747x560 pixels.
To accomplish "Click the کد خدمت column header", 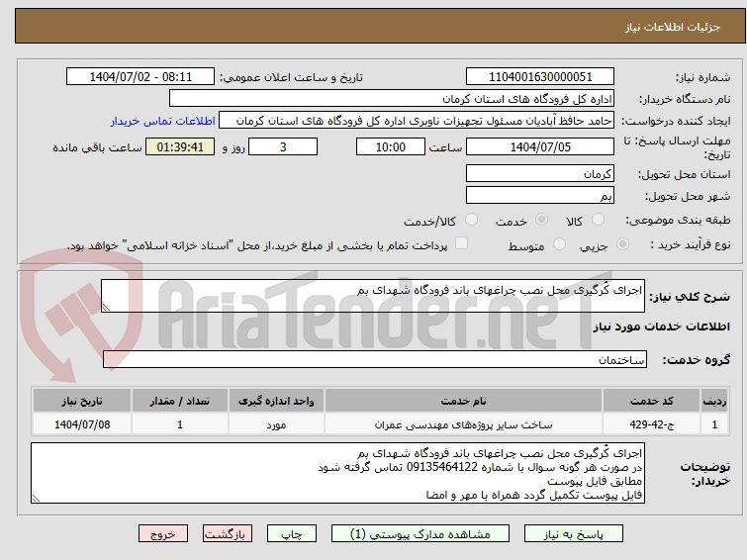I will coord(651,401).
